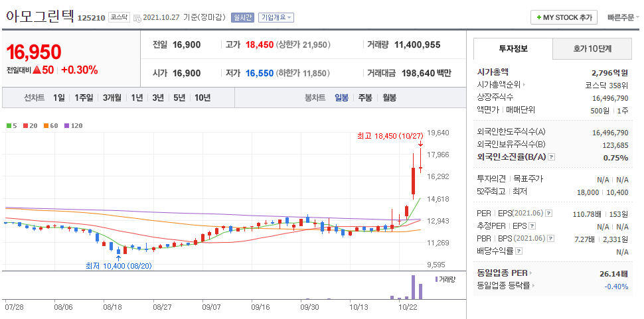Click the 투자의견 label

[x=491, y=179]
